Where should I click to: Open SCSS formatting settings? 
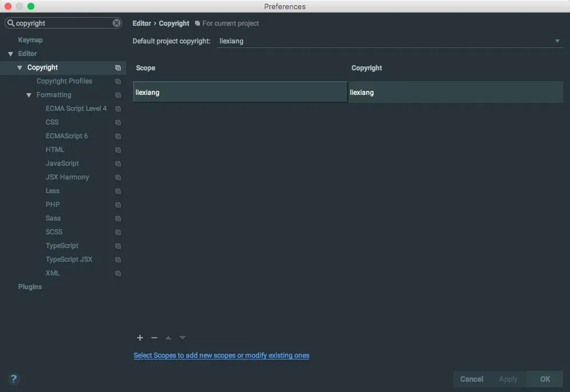point(54,232)
